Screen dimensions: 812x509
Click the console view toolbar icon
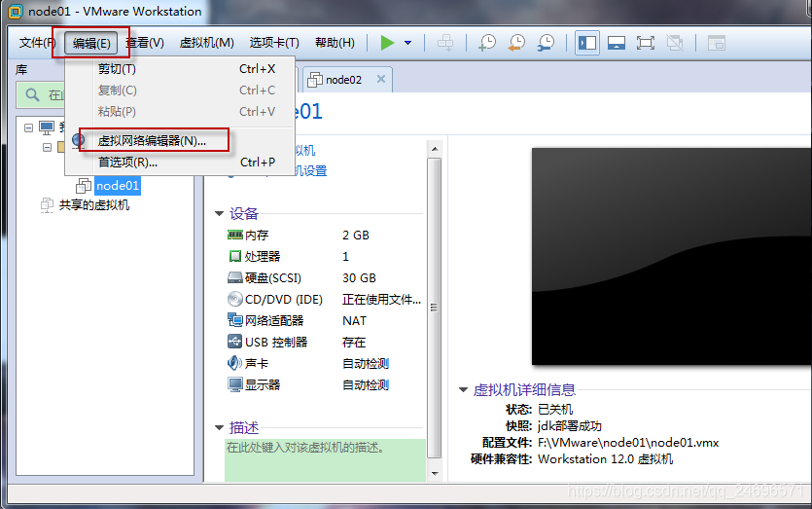click(717, 43)
